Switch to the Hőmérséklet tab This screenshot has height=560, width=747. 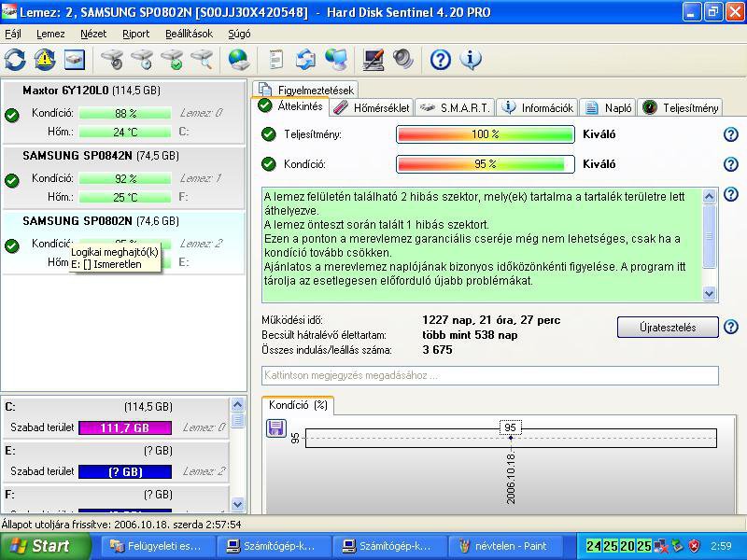[371, 108]
